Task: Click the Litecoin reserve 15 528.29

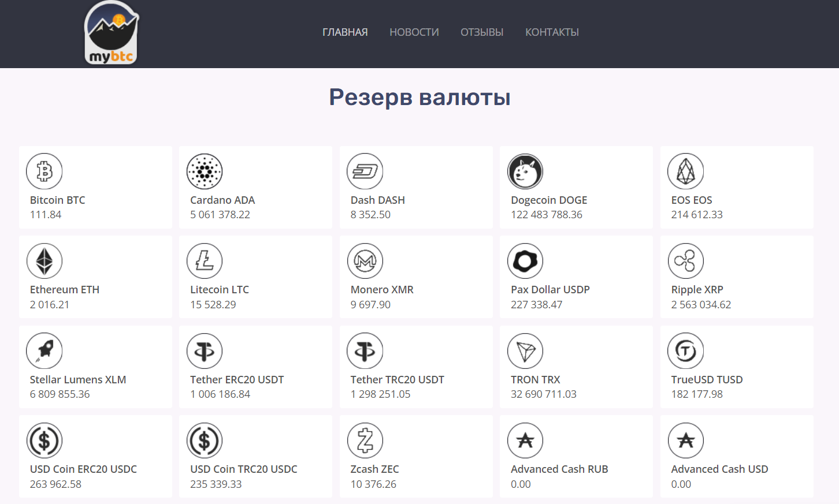Action: [213, 305]
